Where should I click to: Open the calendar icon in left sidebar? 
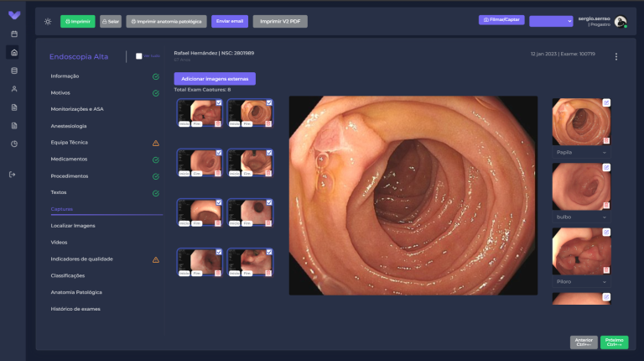pos(14,34)
